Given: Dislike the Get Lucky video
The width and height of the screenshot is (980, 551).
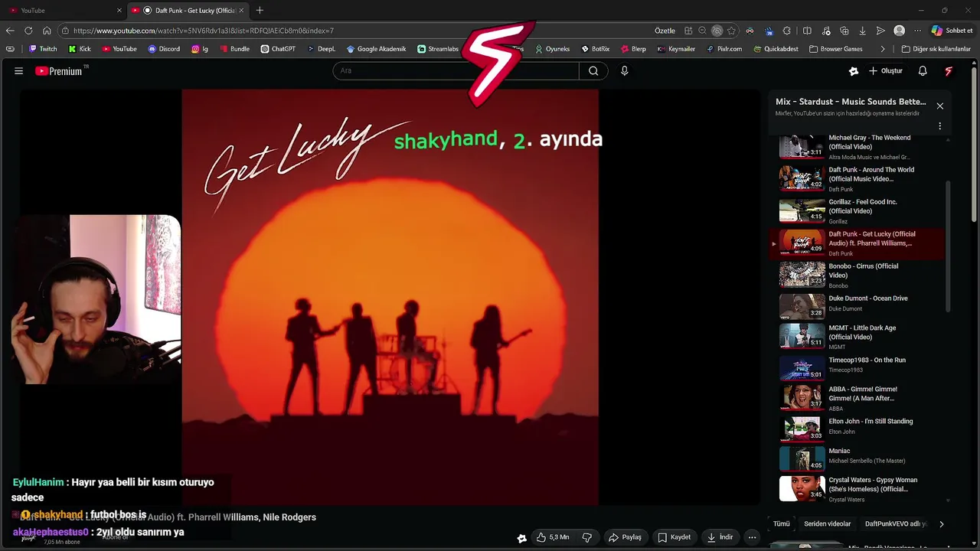Looking at the screenshot, I should pos(587,537).
